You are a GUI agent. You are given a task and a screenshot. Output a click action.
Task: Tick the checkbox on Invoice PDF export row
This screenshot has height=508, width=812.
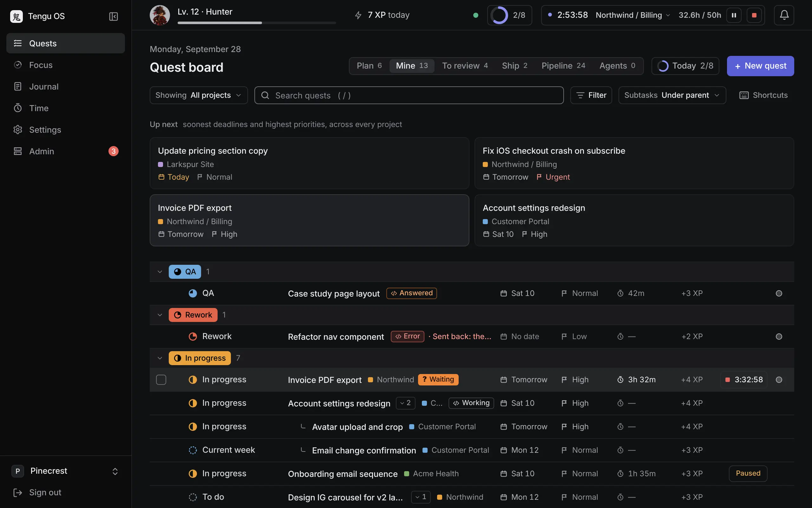coord(161,380)
